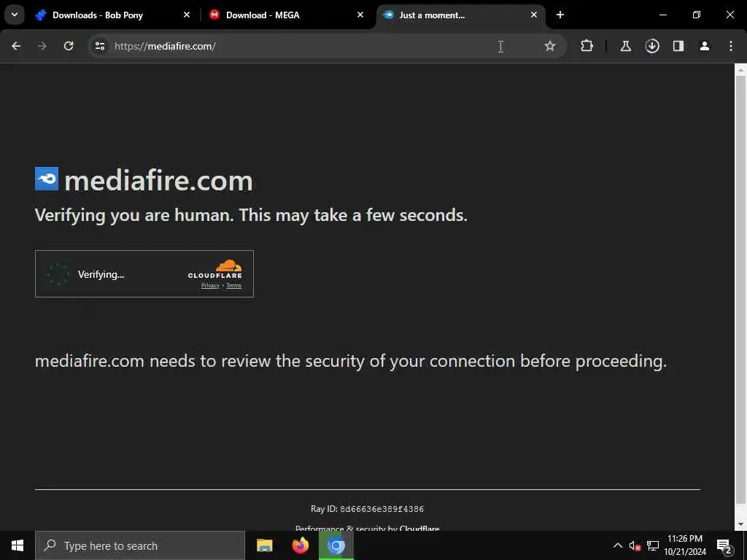Click the mediafire logo icon
The height and width of the screenshot is (560, 747).
coord(47,179)
